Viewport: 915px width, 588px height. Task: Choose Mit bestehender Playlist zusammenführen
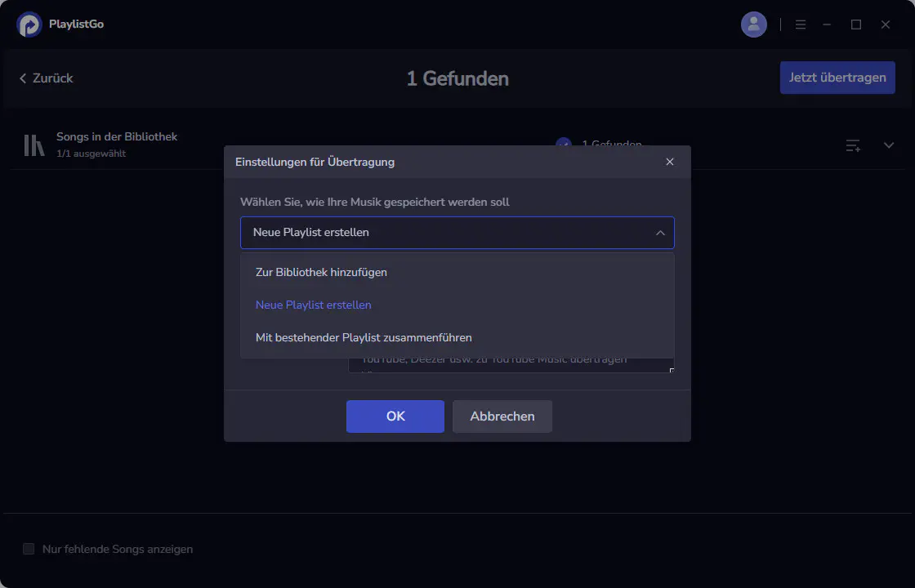click(x=364, y=337)
